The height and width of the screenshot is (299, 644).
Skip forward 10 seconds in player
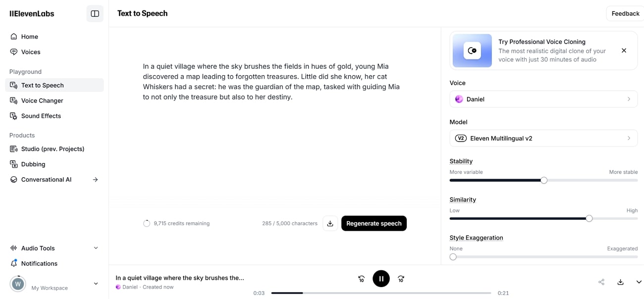[401, 279]
